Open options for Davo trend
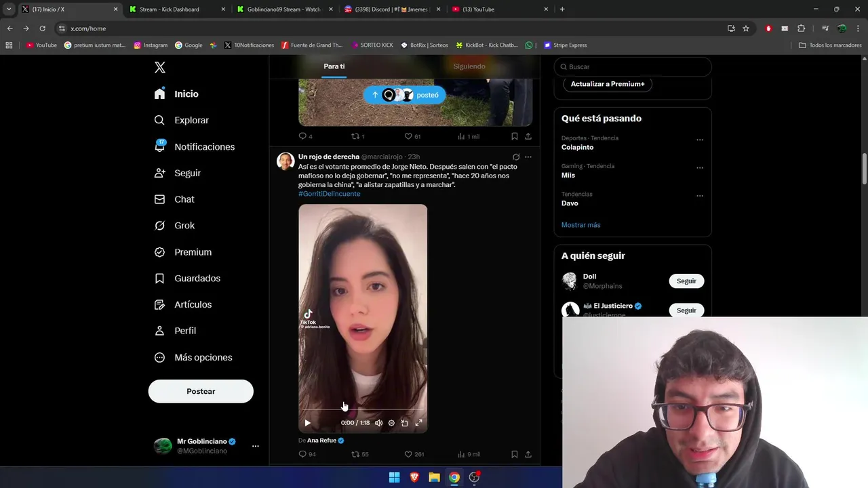This screenshot has width=868, height=488. 700,197
